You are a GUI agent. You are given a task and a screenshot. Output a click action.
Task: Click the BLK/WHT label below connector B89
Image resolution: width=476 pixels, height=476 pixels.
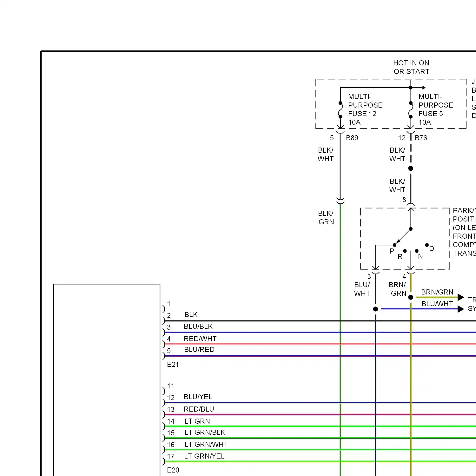click(x=326, y=155)
